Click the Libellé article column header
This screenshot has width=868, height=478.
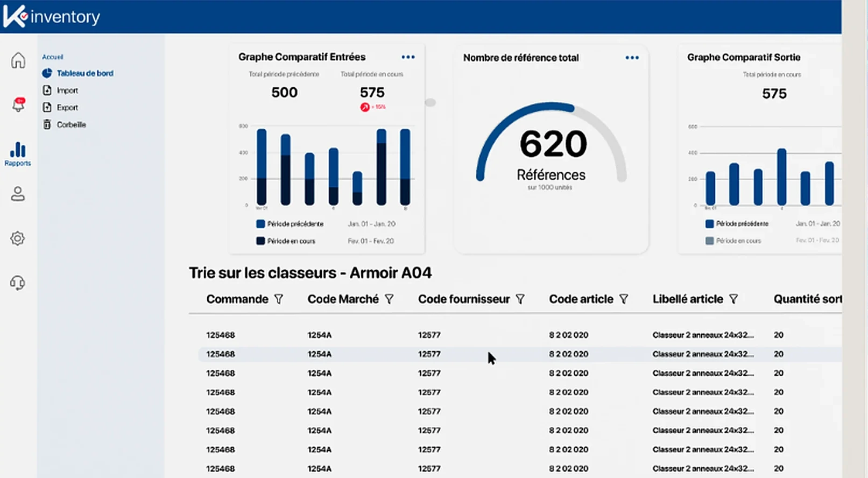coord(688,299)
